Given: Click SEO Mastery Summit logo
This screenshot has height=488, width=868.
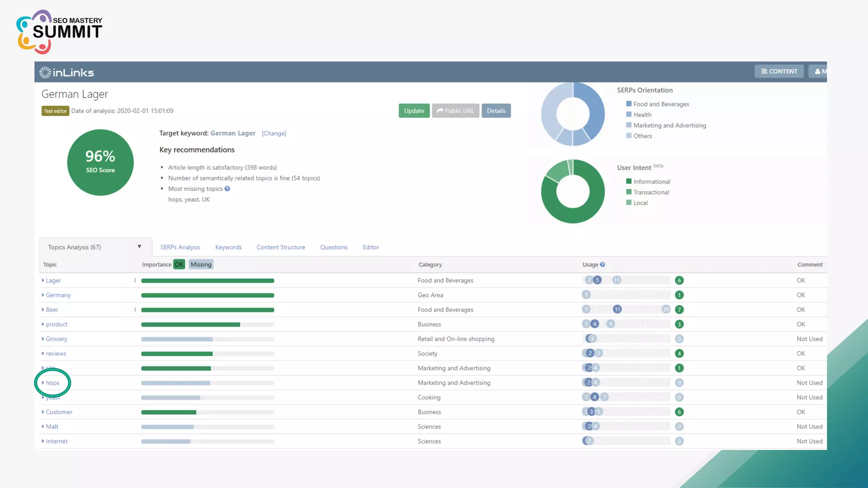Looking at the screenshot, I should (59, 32).
